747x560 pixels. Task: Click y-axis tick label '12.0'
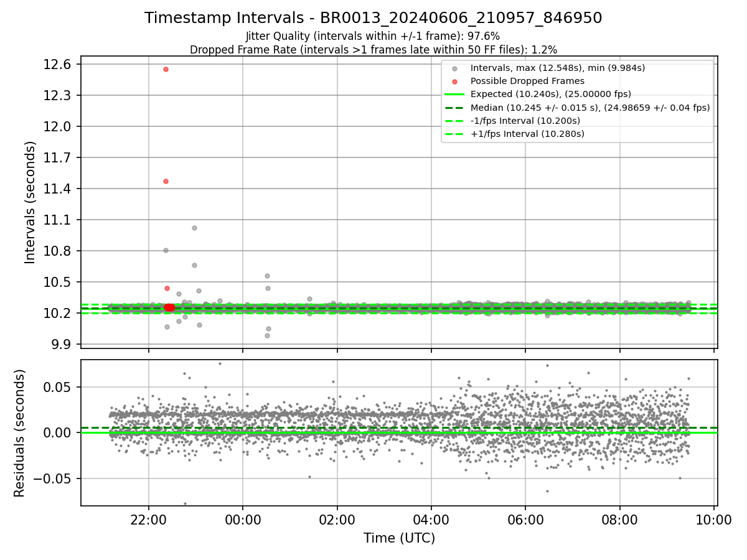coord(58,127)
